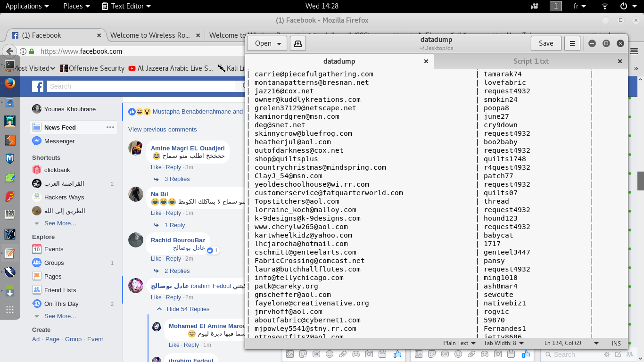Launch Burp Suite from the dock

(x=10, y=140)
